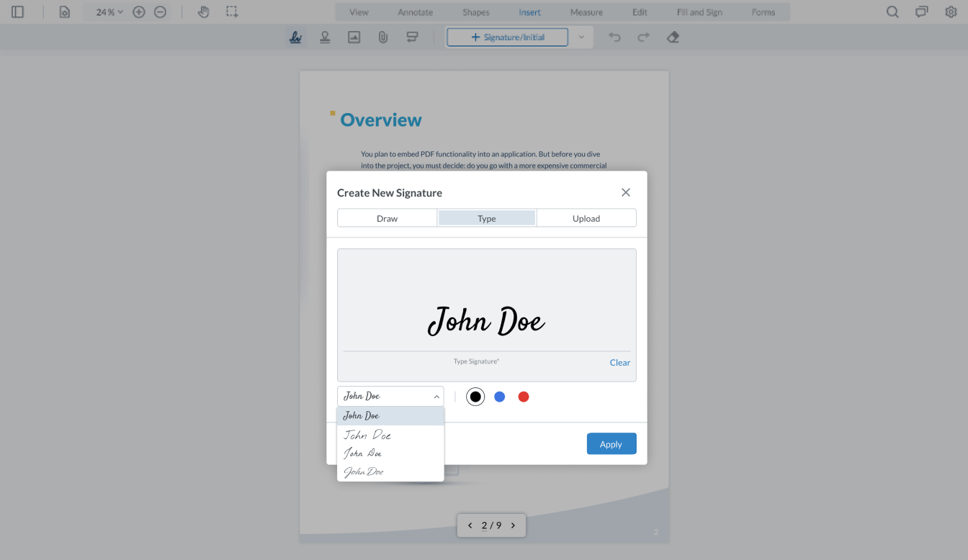Choose the first highlighted John Doe font
The image size is (968, 560).
pos(390,416)
